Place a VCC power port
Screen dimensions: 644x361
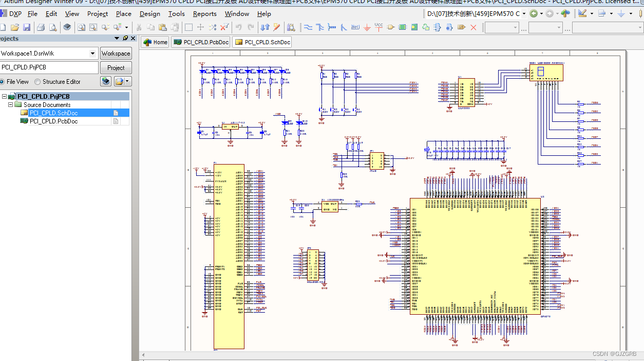click(x=378, y=27)
